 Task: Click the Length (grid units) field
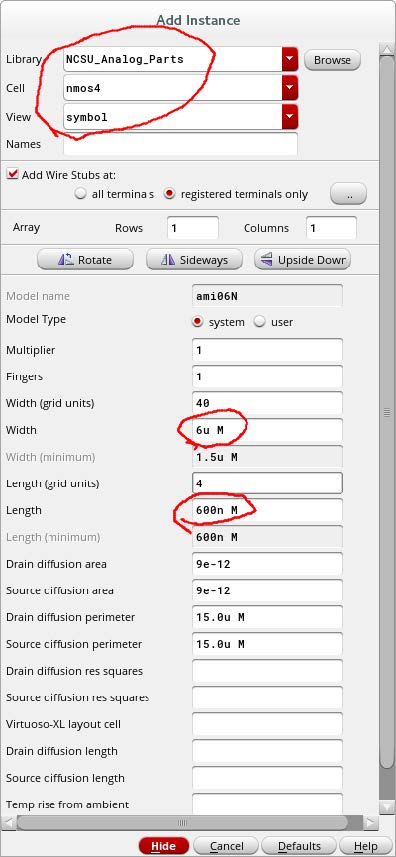268,483
